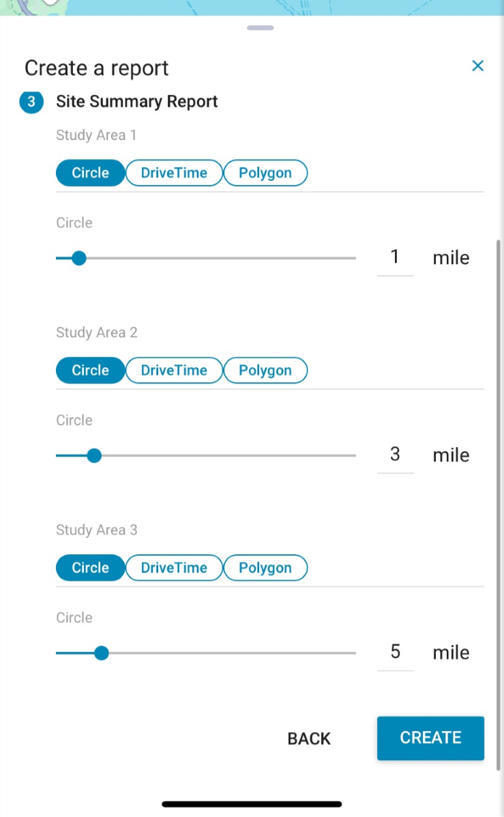Select Polygon for Study Area 1
Screen dimensions: 504x817
click(x=265, y=173)
